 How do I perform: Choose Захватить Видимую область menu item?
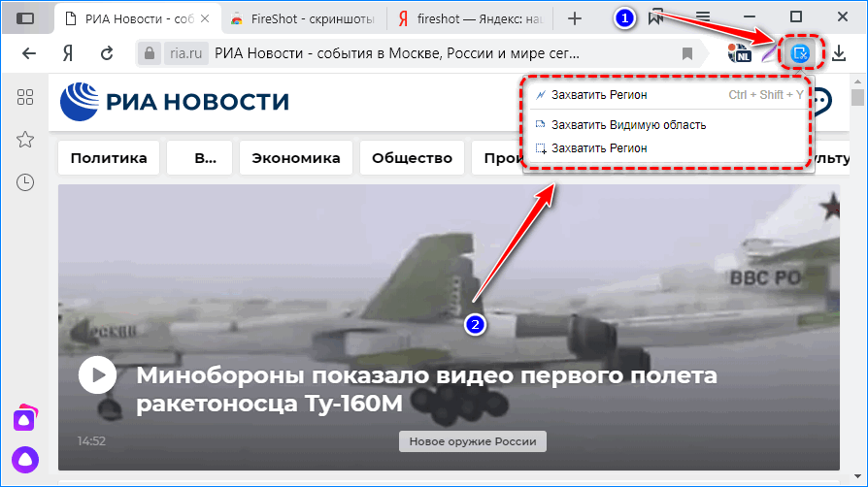[x=668, y=125]
